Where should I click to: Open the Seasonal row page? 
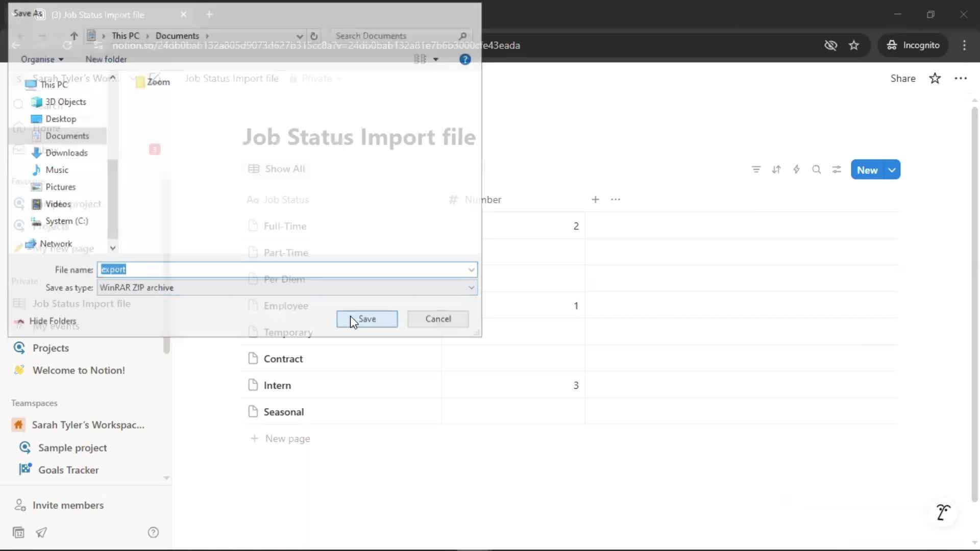click(284, 412)
